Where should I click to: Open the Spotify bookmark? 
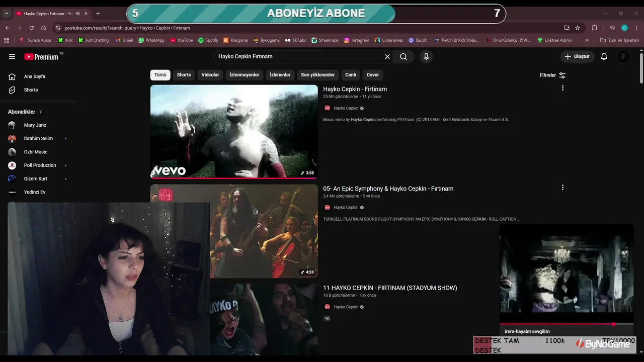click(208, 40)
